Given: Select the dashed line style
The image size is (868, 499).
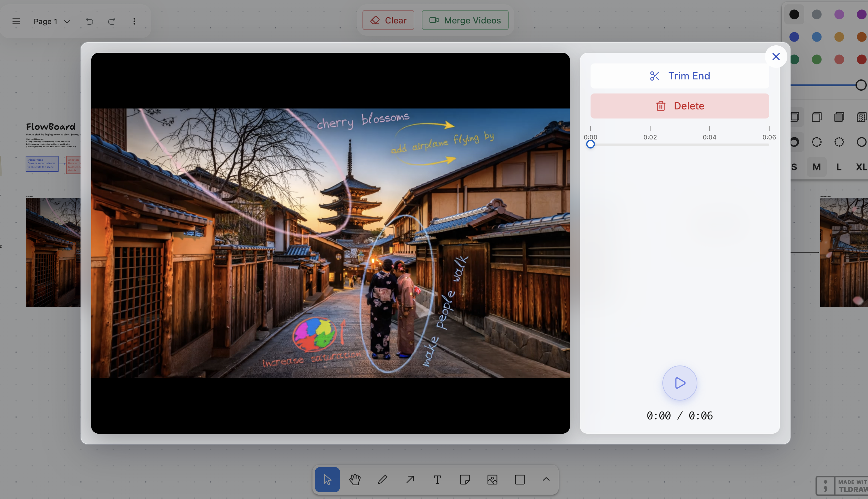Looking at the screenshot, I should (x=817, y=142).
